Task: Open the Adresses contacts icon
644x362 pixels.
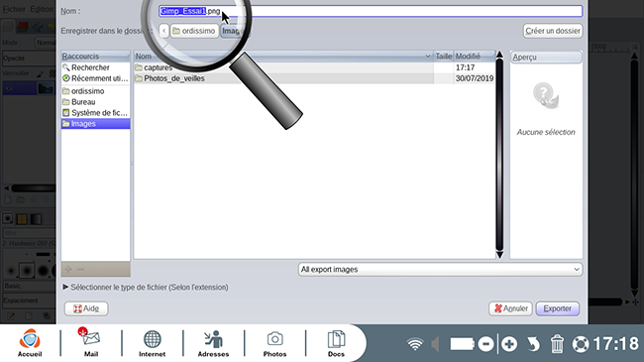Action: [213, 343]
